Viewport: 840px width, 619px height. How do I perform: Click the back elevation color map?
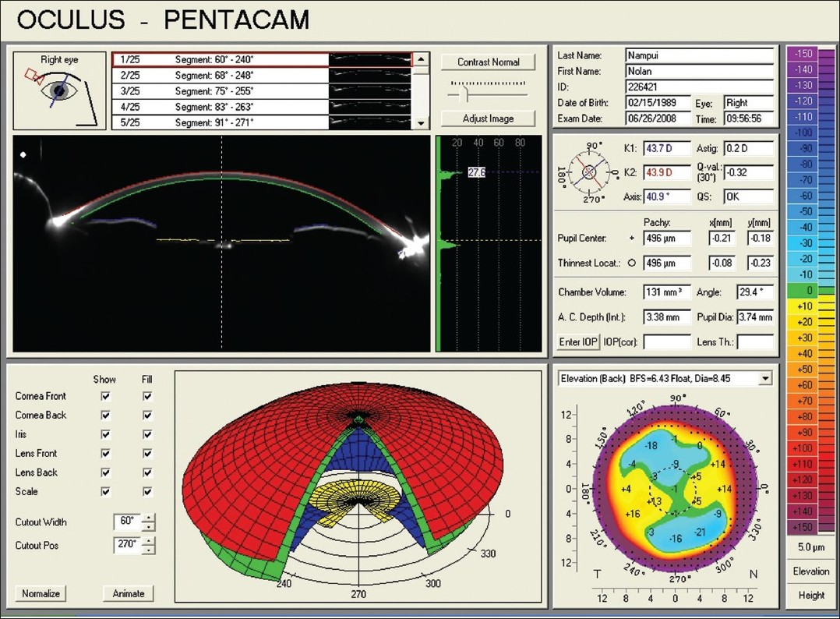(674, 489)
